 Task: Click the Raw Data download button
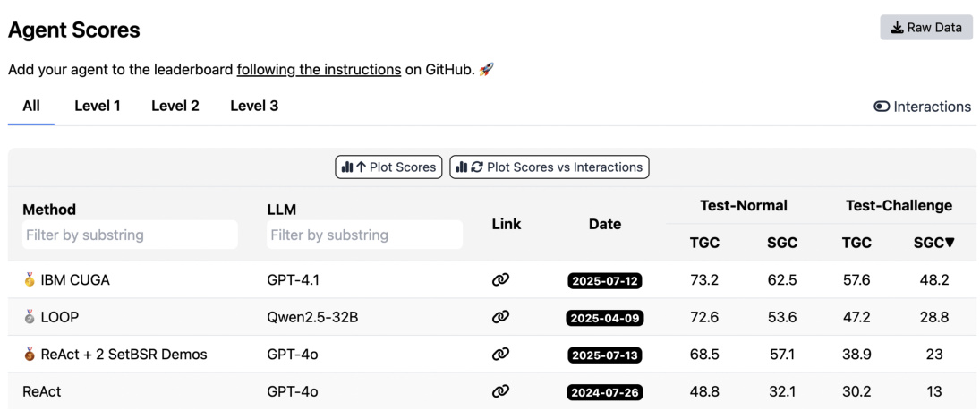[926, 28]
